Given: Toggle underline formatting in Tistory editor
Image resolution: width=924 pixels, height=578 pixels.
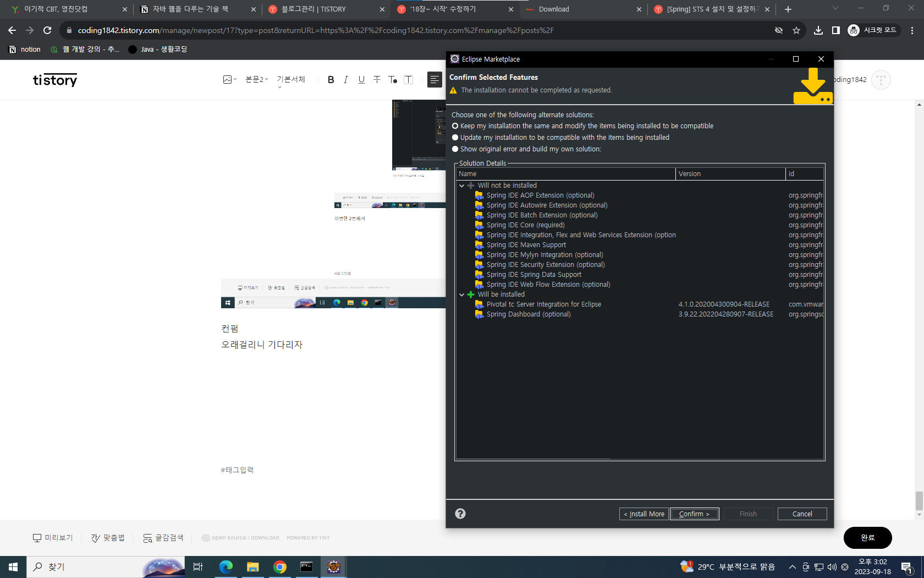Looking at the screenshot, I should point(361,80).
